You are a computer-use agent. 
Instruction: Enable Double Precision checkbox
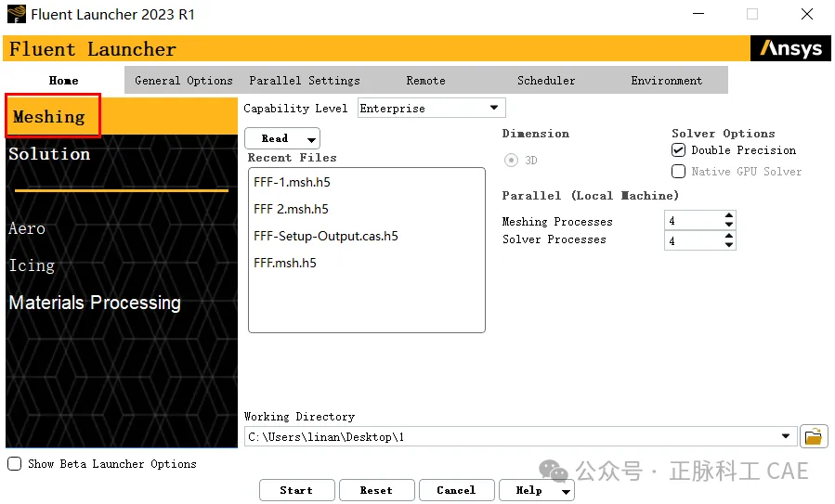click(678, 150)
